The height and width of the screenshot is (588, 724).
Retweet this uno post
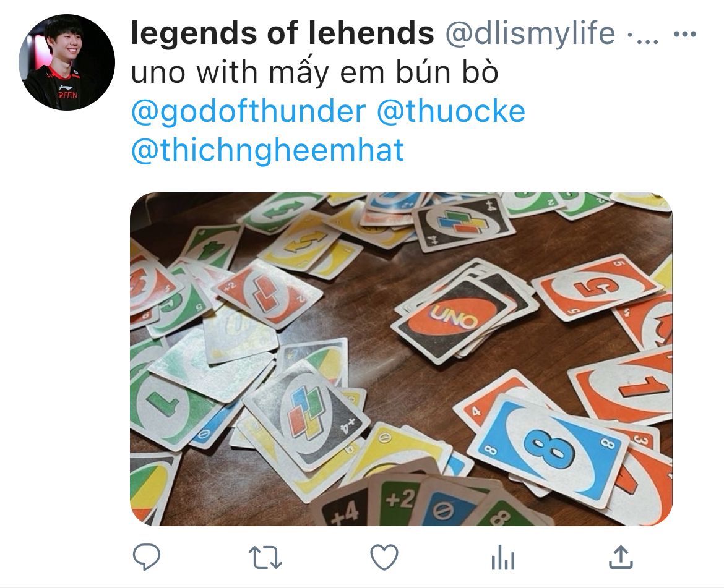265,557
